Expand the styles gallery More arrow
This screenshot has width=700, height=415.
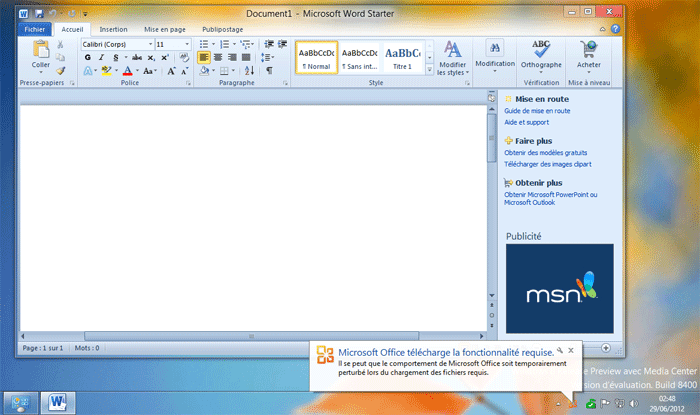tap(429, 70)
